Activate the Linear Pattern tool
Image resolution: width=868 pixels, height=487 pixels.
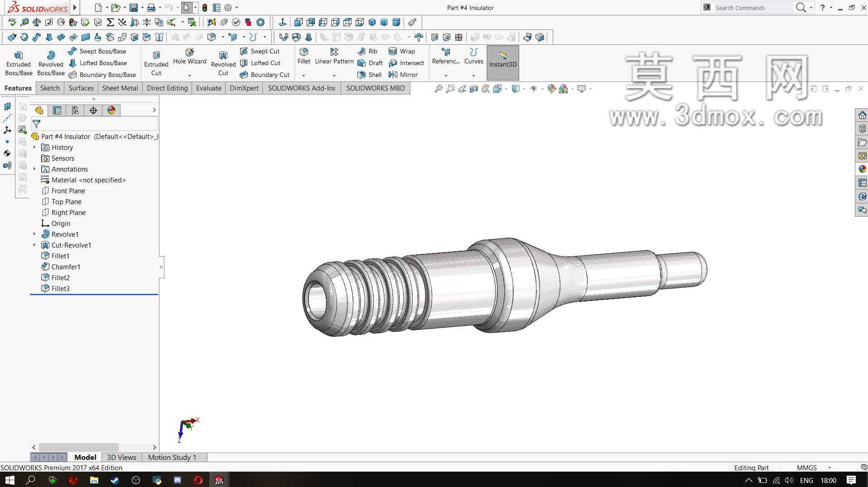coord(334,57)
